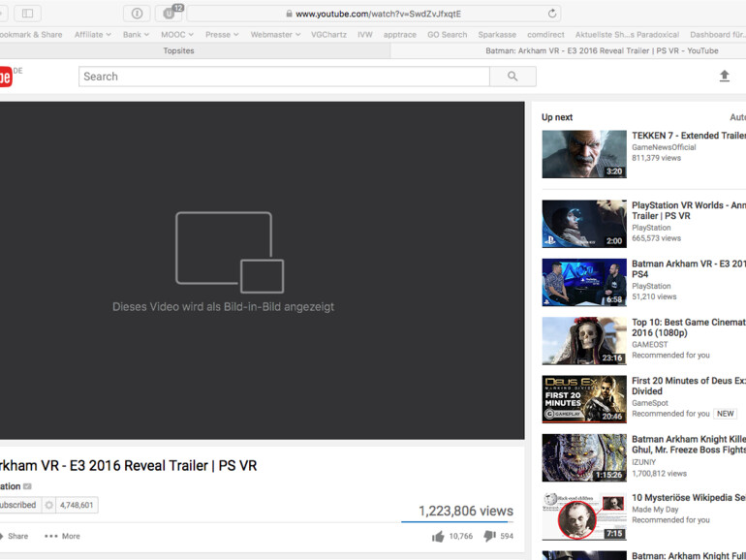
Task: Click the lock icon in address bar
Action: click(x=289, y=14)
